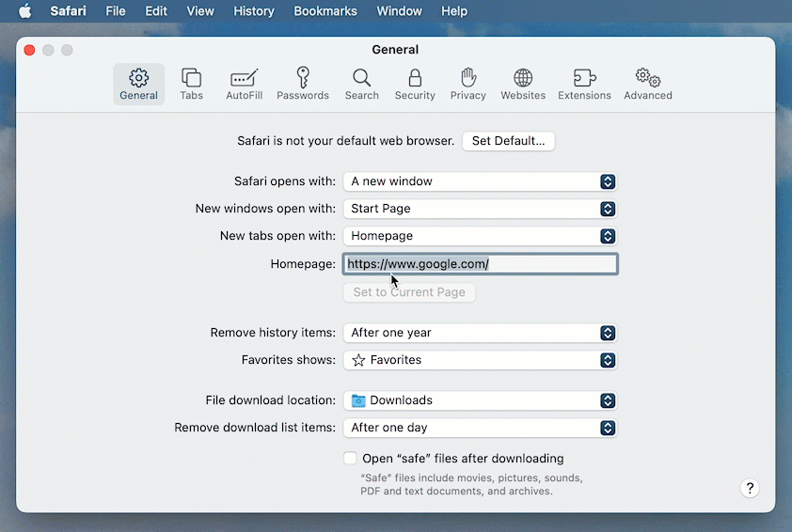Click the Set to Current Page button

[x=409, y=292]
